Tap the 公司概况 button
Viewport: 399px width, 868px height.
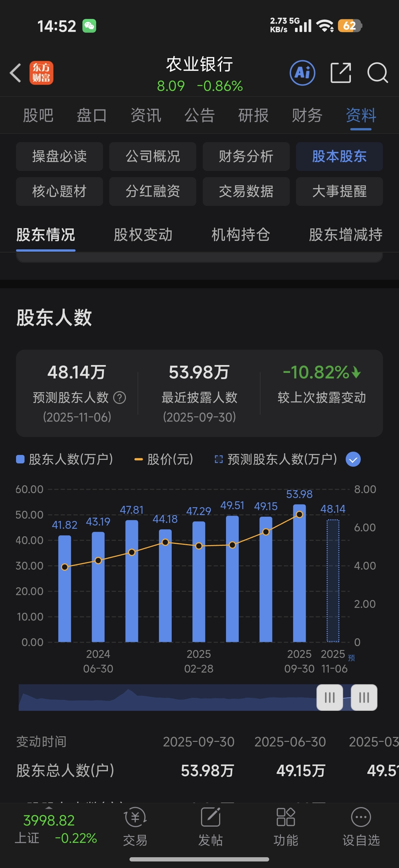pos(153,156)
